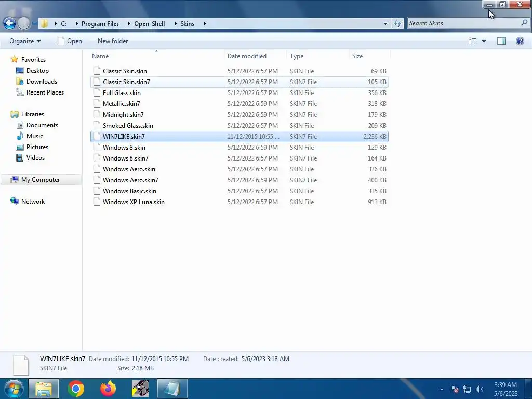Viewport: 532px width, 399px height.
Task: Select the Windows Basic.skin file
Action: click(239, 191)
